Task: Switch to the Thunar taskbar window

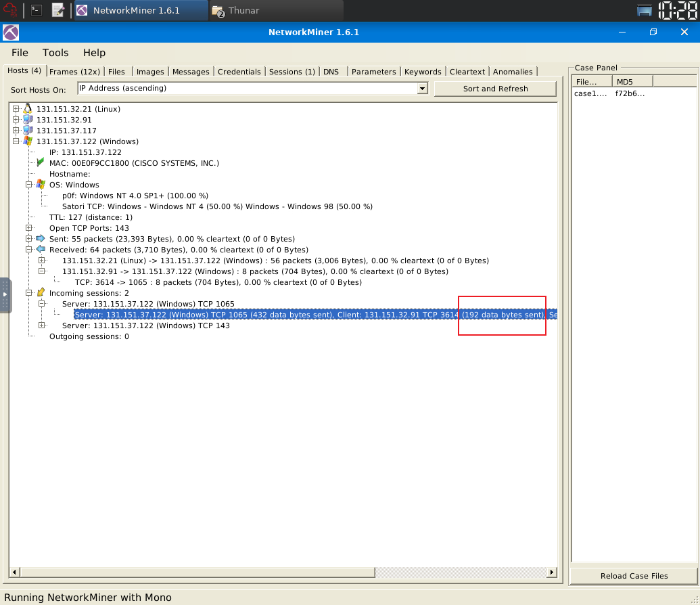Action: tap(275, 10)
